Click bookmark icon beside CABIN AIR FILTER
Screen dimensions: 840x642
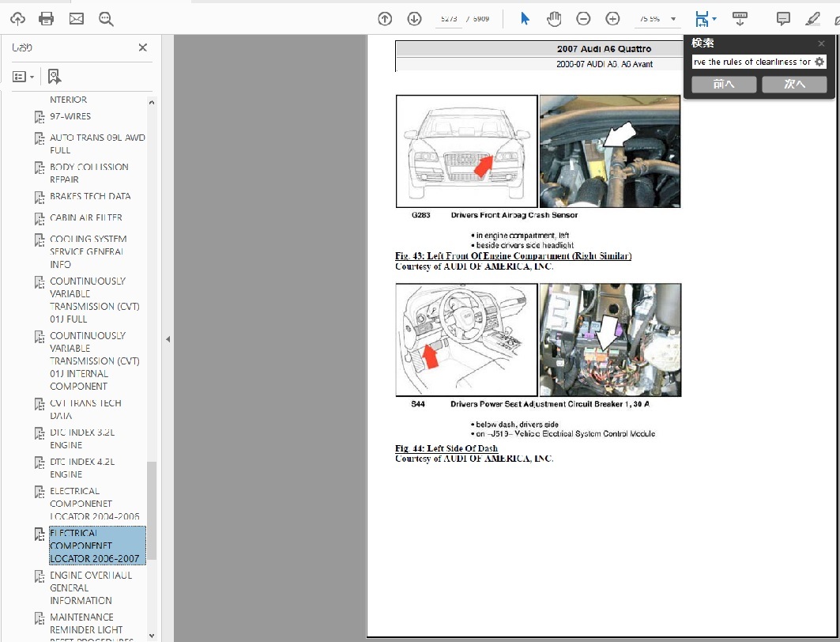pos(40,219)
